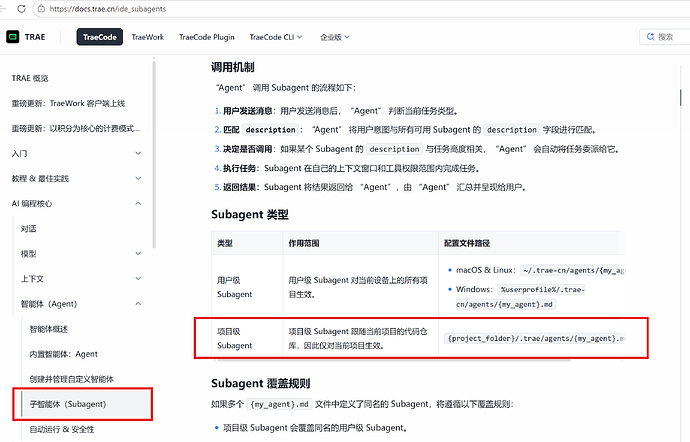This screenshot has height=442, width=690.
Task: Open the TraeCode tab
Action: [x=99, y=37]
